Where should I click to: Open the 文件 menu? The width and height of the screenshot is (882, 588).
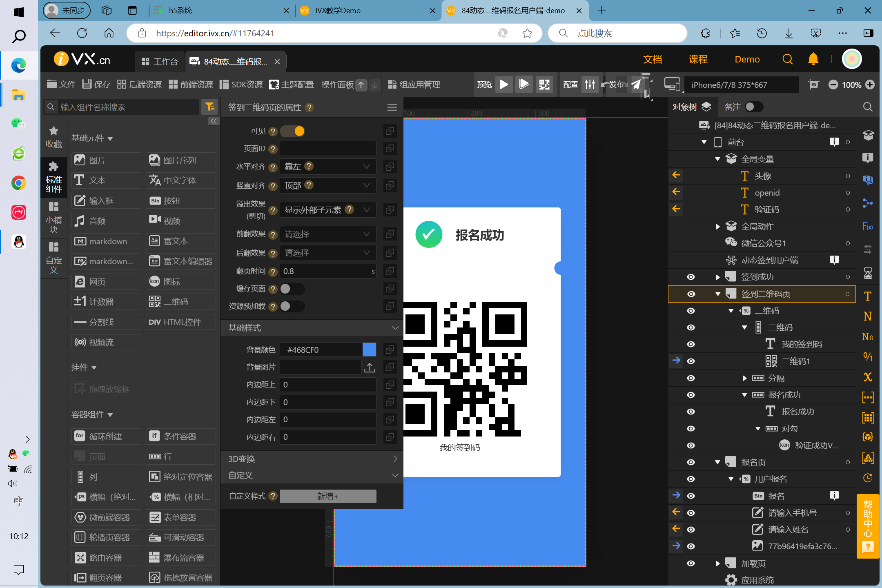pos(61,85)
